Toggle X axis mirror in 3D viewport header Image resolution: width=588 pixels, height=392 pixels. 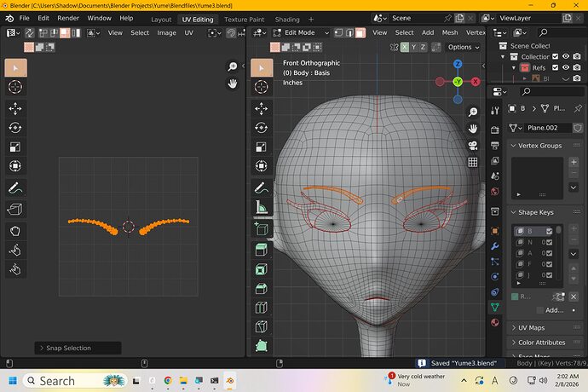click(405, 47)
